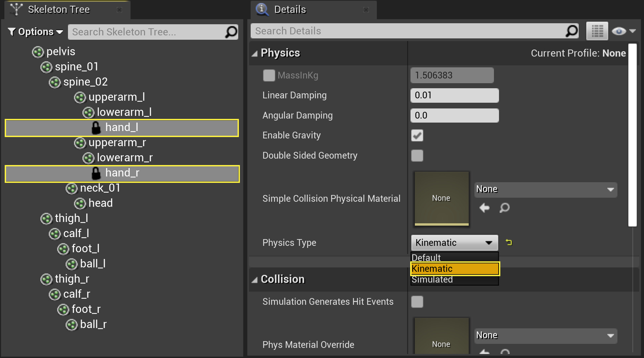Image resolution: width=644 pixels, height=358 pixels.
Task: Use selected asset arrow for Simple Collision material
Action: 484,208
